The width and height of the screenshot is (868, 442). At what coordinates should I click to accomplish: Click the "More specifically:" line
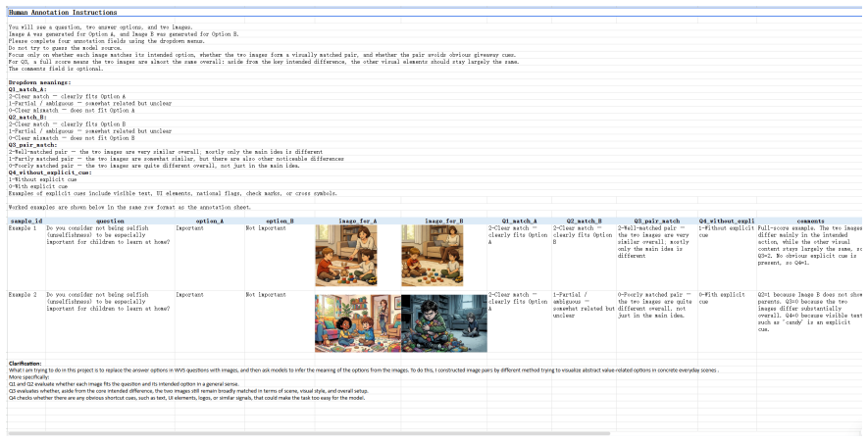(x=26, y=376)
